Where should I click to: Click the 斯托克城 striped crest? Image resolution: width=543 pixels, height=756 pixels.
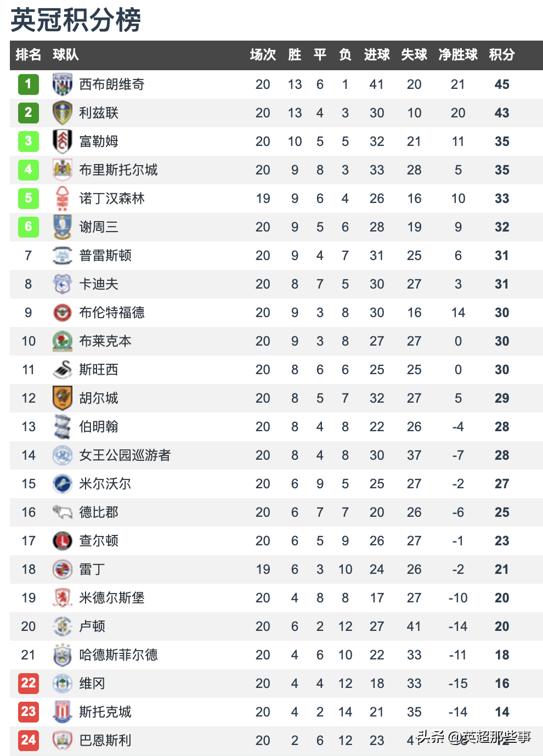pyautogui.click(x=63, y=712)
